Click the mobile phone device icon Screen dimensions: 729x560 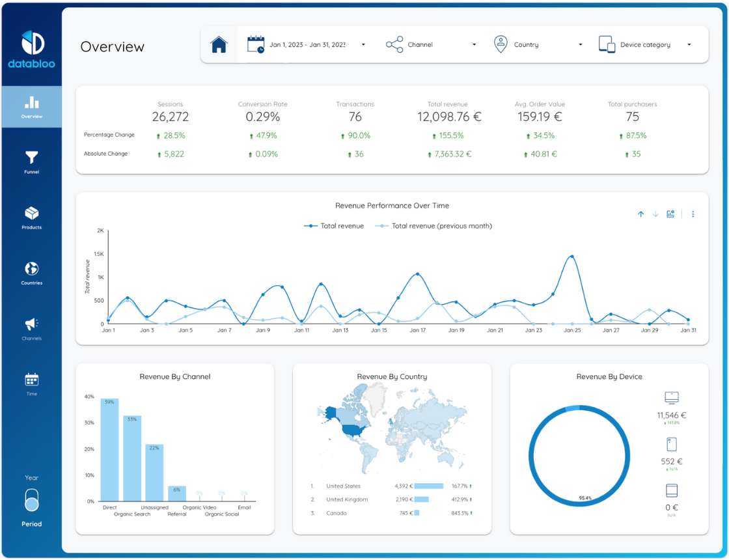pos(671,445)
